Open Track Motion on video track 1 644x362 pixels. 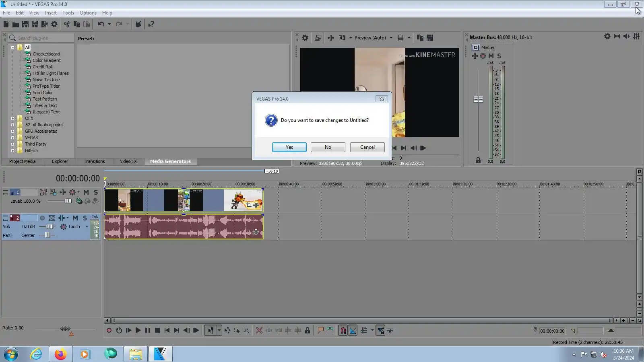53,192
